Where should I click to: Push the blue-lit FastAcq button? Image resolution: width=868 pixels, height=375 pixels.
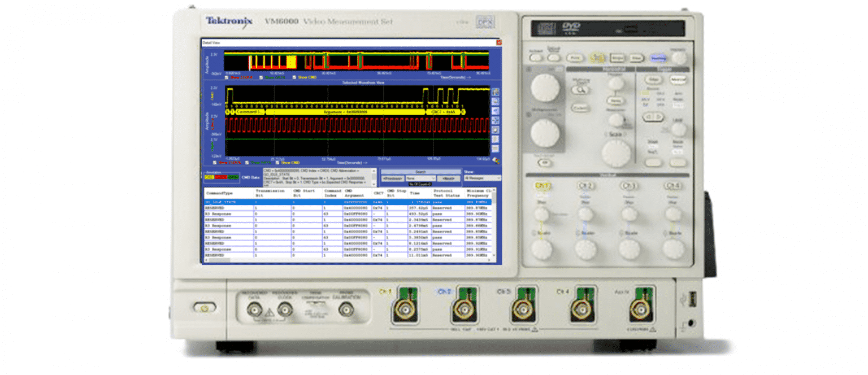click(x=657, y=58)
